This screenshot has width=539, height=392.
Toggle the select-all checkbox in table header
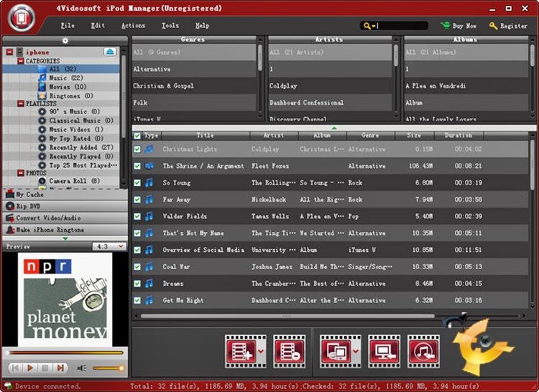tap(137, 135)
